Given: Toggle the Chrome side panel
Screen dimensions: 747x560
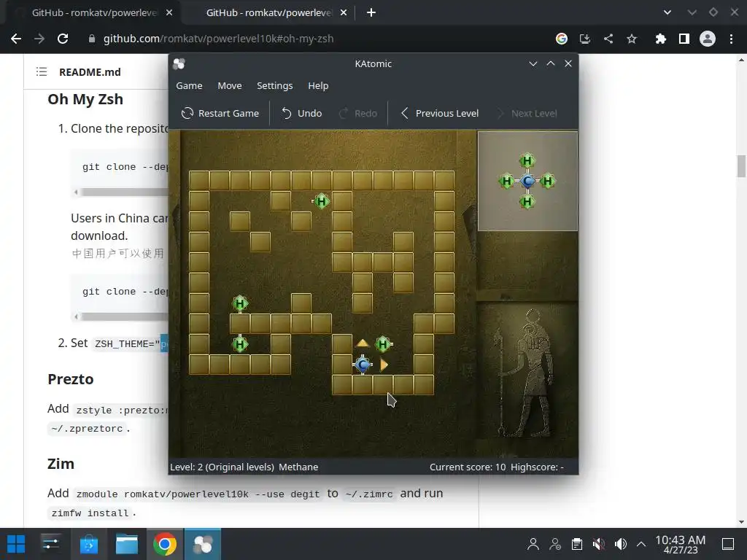Looking at the screenshot, I should pos(684,39).
